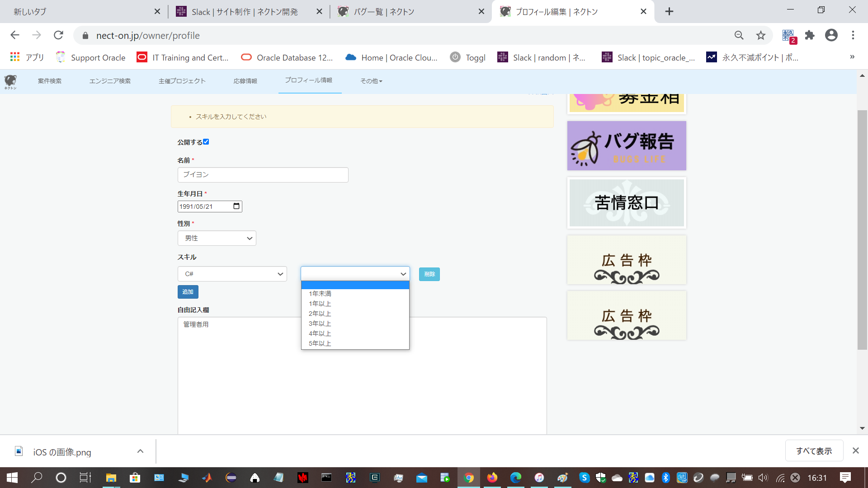Viewport: 868px width, 488px height.
Task: Open the 主催プロジェクト nav item
Action: pyautogui.click(x=182, y=81)
